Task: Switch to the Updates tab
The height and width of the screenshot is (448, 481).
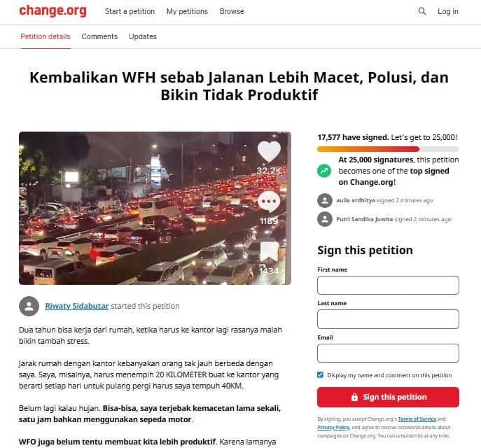Action: pyautogui.click(x=143, y=36)
